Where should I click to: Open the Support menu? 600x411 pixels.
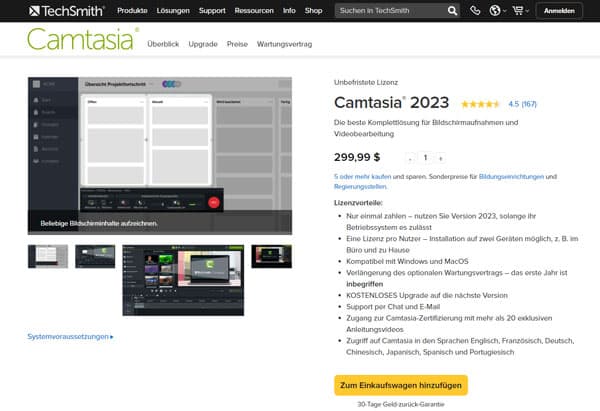click(x=212, y=11)
